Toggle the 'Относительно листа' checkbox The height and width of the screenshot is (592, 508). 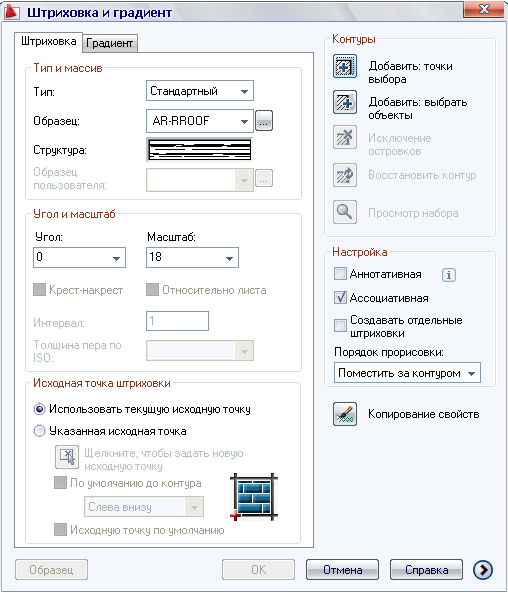point(152,290)
